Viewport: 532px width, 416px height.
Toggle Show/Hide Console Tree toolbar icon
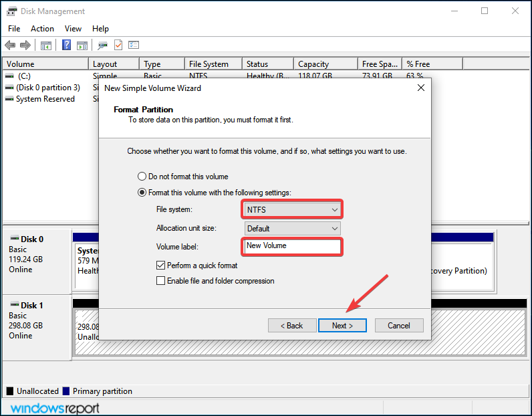[46, 45]
